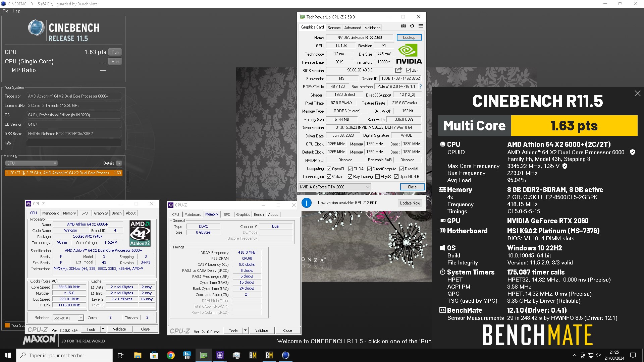Switch to the Sensors tab in GPU-Z

point(334,28)
